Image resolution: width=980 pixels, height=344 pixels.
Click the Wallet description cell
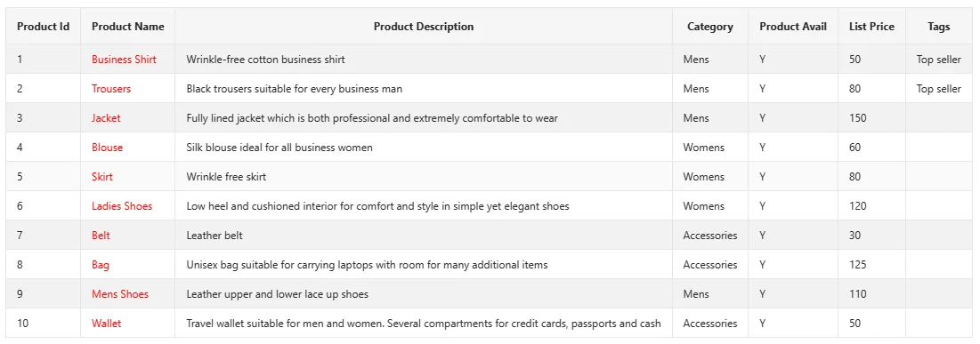click(x=424, y=324)
